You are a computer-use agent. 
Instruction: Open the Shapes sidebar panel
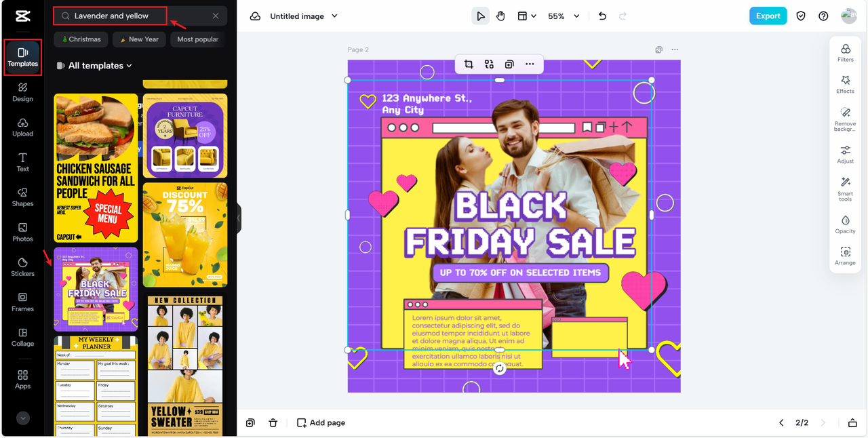click(x=22, y=197)
